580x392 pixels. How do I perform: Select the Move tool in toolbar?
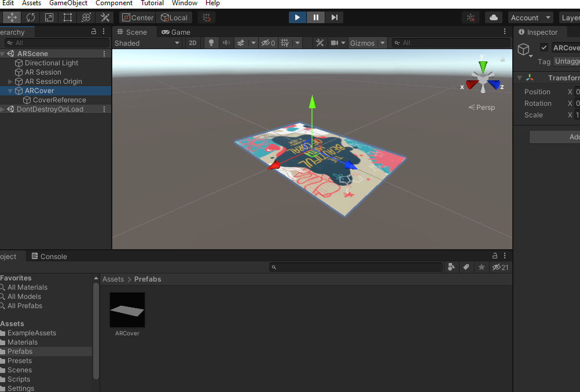[x=12, y=17]
